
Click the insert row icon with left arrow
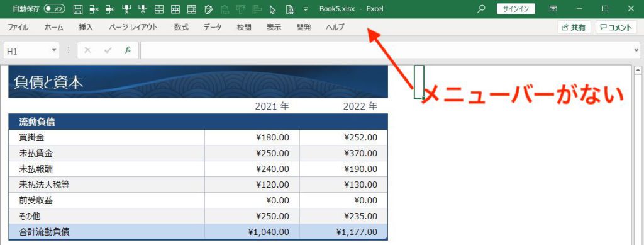pyautogui.click(x=110, y=9)
